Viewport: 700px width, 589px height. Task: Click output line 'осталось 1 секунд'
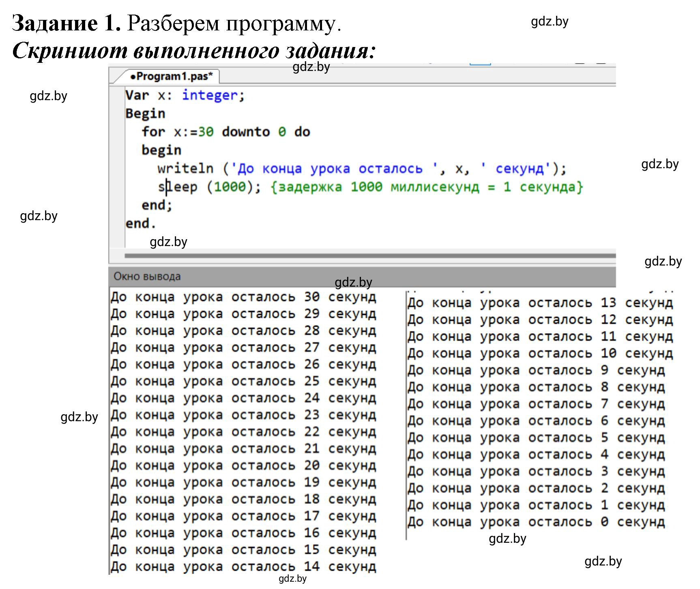tap(536, 505)
